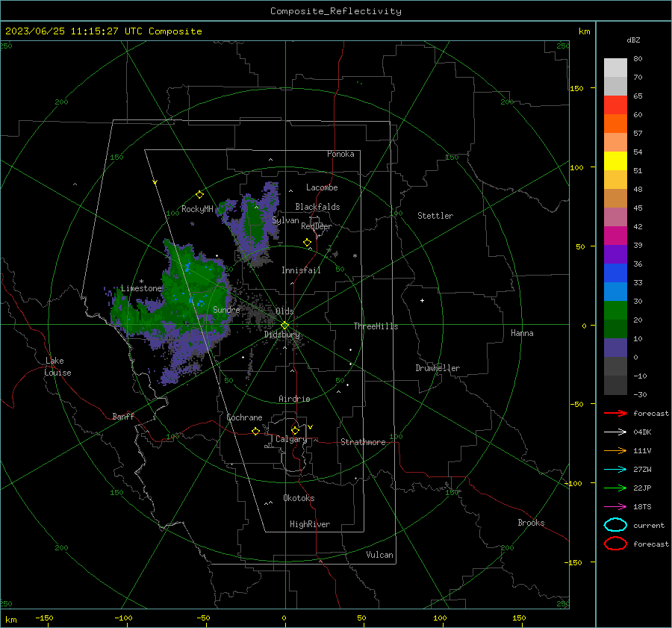Click the Lacombe town label
The image size is (672, 628).
coord(322,187)
